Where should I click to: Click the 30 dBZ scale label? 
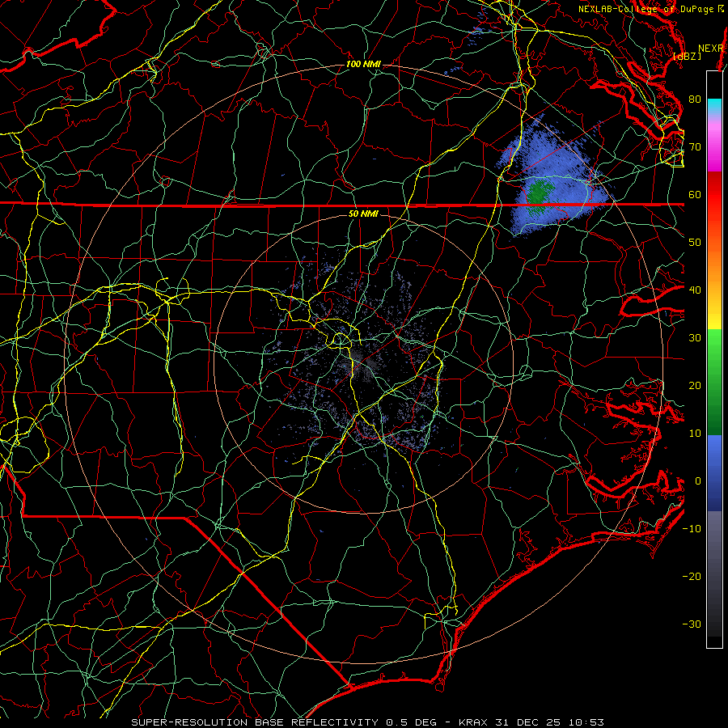(695, 337)
